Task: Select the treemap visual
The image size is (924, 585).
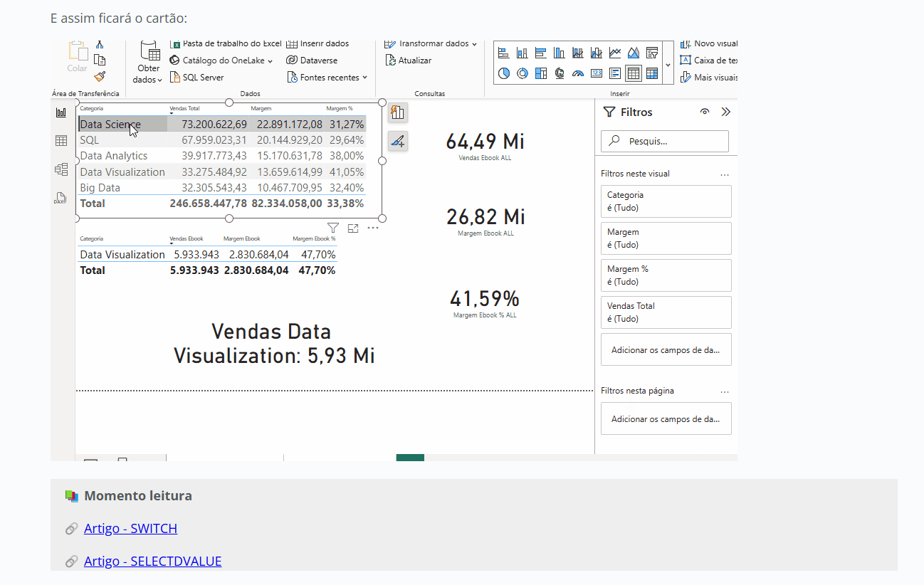Action: click(541, 73)
